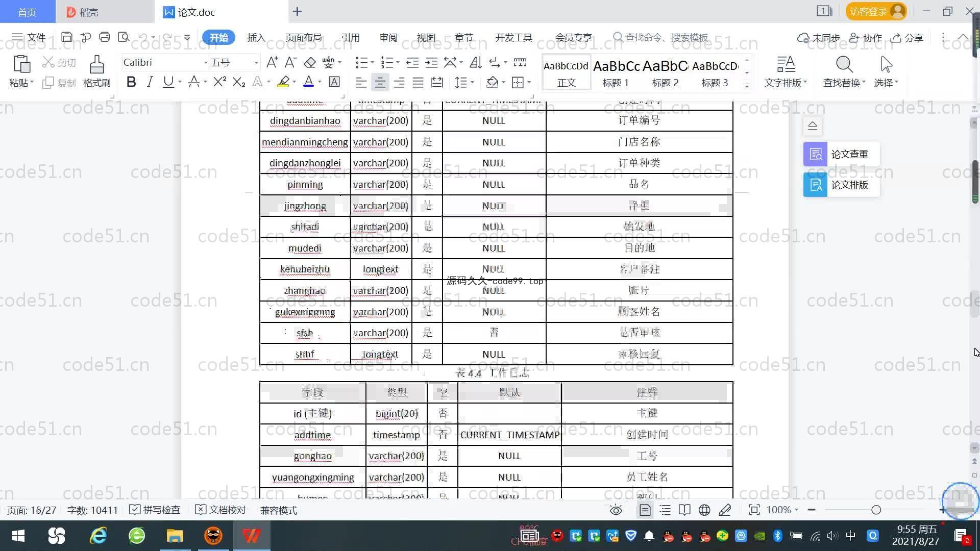
Task: Justify text alignment icon
Action: pyautogui.click(x=418, y=82)
